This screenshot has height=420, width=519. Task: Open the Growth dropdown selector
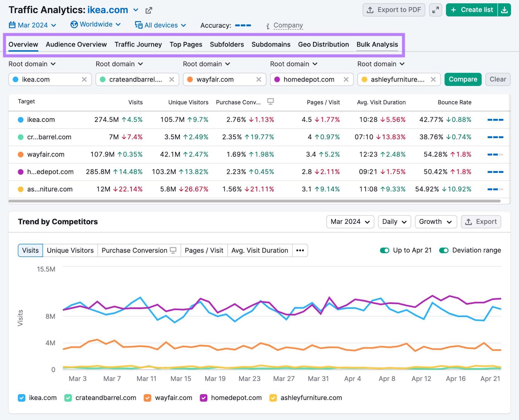coord(436,222)
